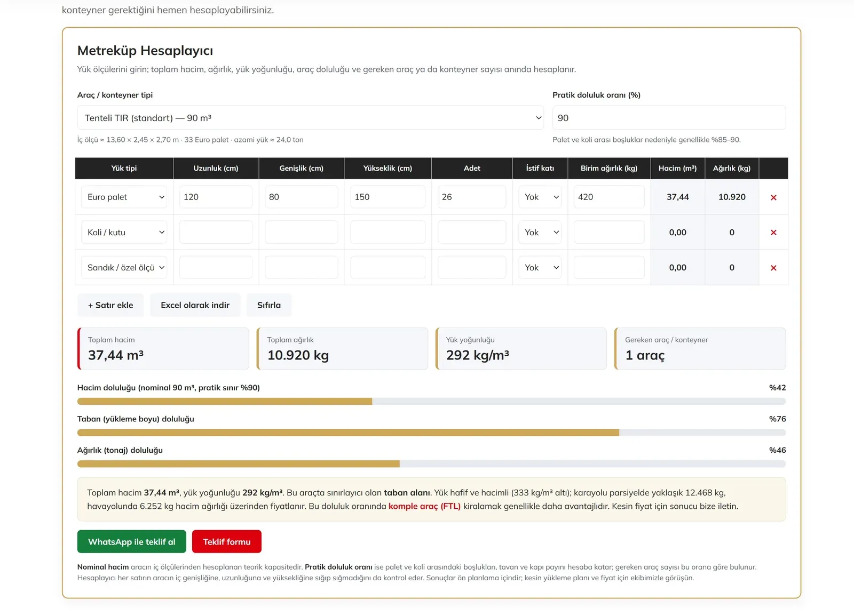854x616 pixels.
Task: Click Birim ağırlık field in Sandık row
Action: 609,267
